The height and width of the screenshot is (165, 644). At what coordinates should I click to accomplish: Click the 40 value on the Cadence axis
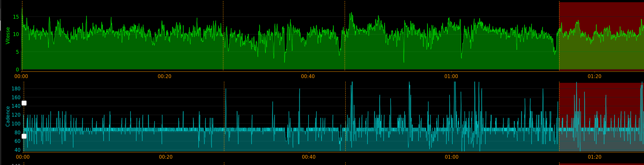17,150
